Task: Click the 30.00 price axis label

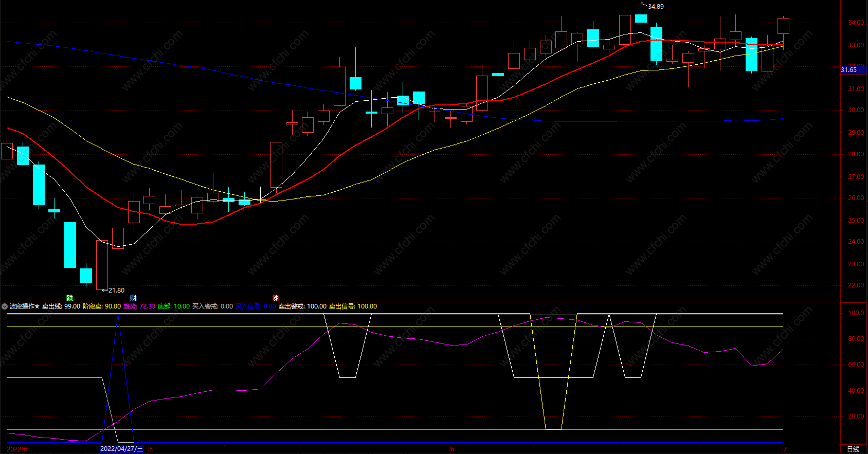Action: [856, 110]
